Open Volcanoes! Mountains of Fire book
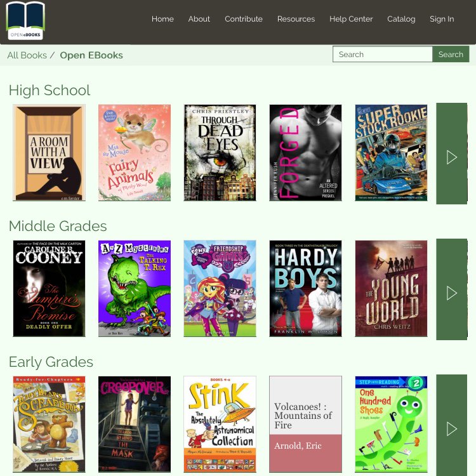This screenshot has width=476, height=476. 305,424
